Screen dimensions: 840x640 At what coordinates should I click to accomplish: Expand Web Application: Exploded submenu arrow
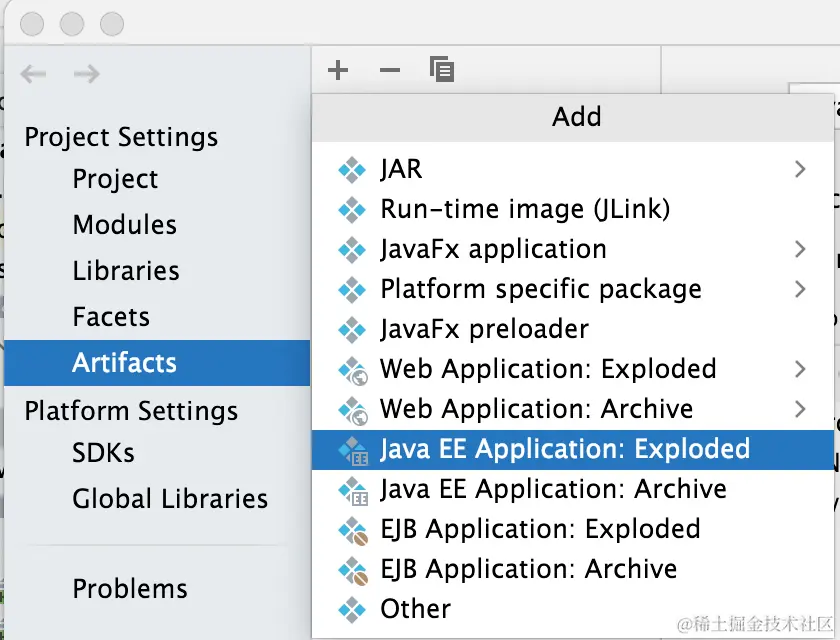[800, 369]
